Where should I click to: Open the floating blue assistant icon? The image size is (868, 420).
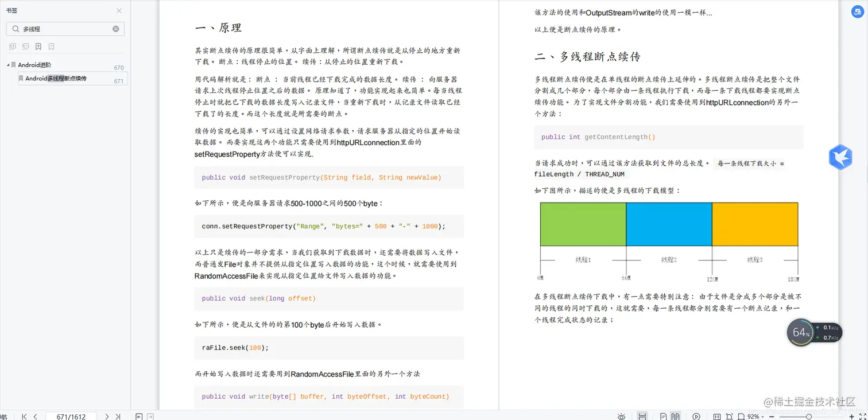click(840, 157)
